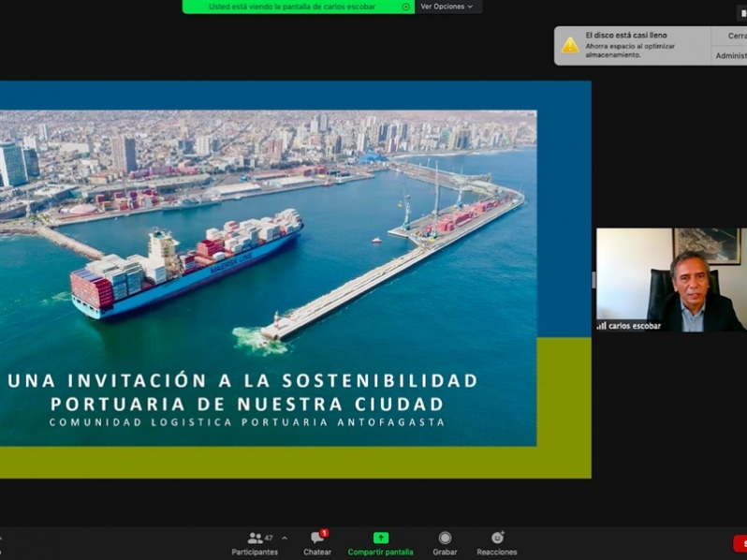Open the Chatear chat panel
Image resolution: width=747 pixels, height=560 pixels.
316,543
